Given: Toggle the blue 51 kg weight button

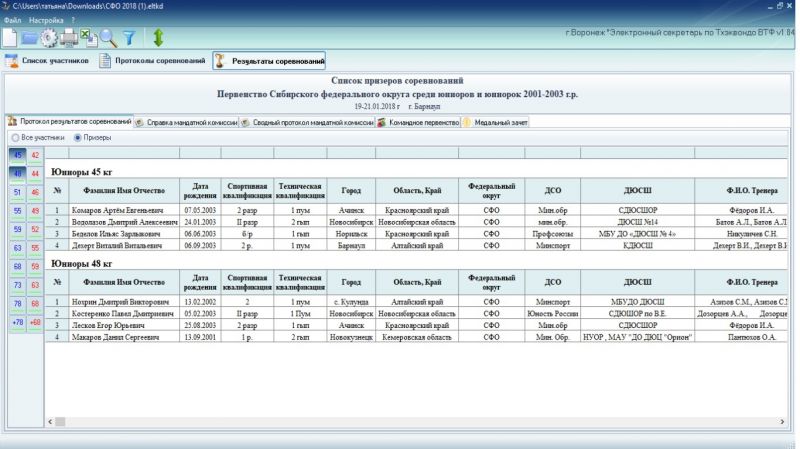Looking at the screenshot, I should [x=17, y=192].
